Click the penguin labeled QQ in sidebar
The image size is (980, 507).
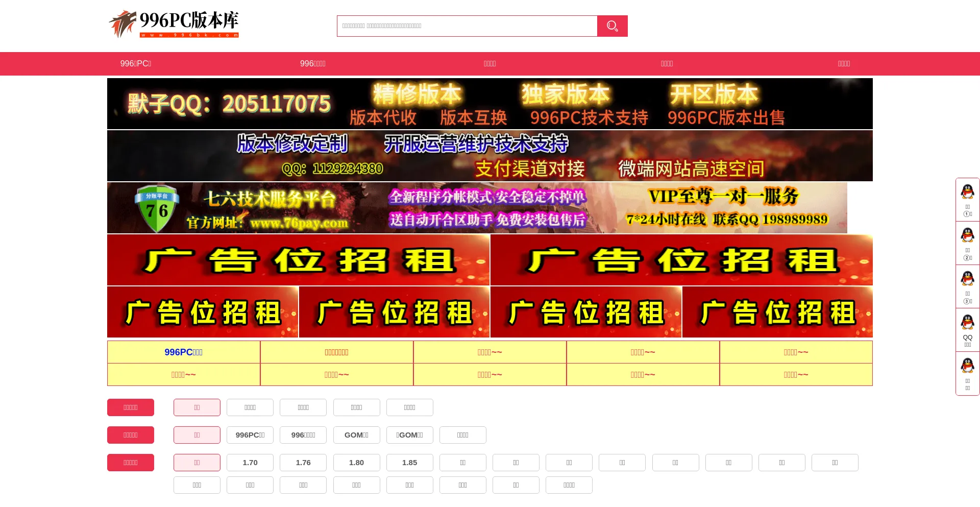tap(967, 330)
